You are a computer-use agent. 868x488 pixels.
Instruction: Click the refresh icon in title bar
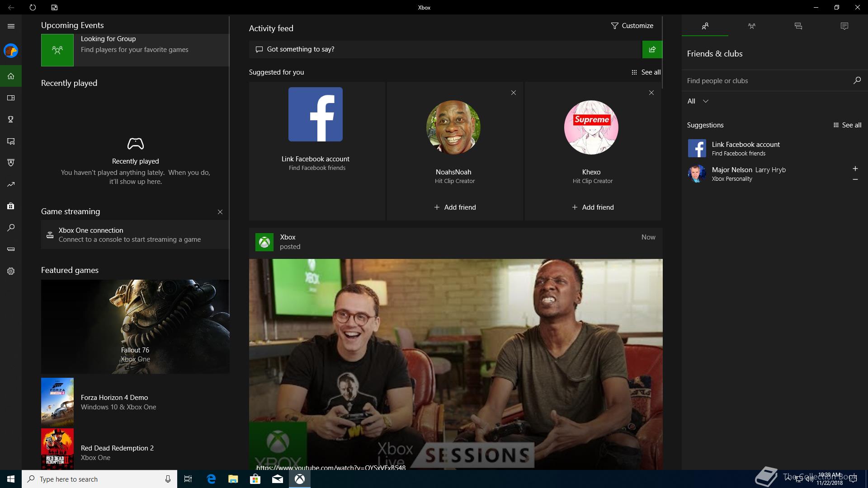click(33, 7)
